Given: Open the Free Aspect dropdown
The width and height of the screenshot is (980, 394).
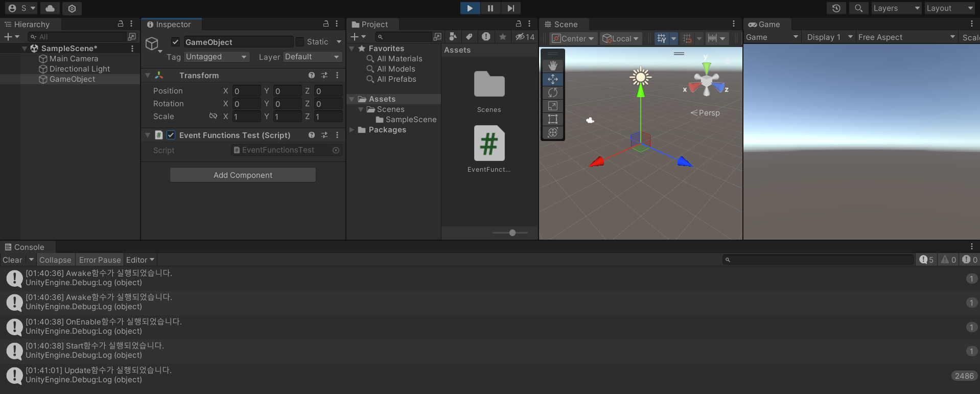Looking at the screenshot, I should pos(906,37).
